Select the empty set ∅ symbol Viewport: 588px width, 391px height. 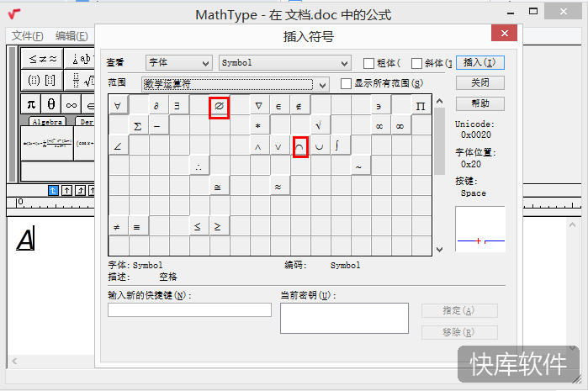pyautogui.click(x=219, y=107)
